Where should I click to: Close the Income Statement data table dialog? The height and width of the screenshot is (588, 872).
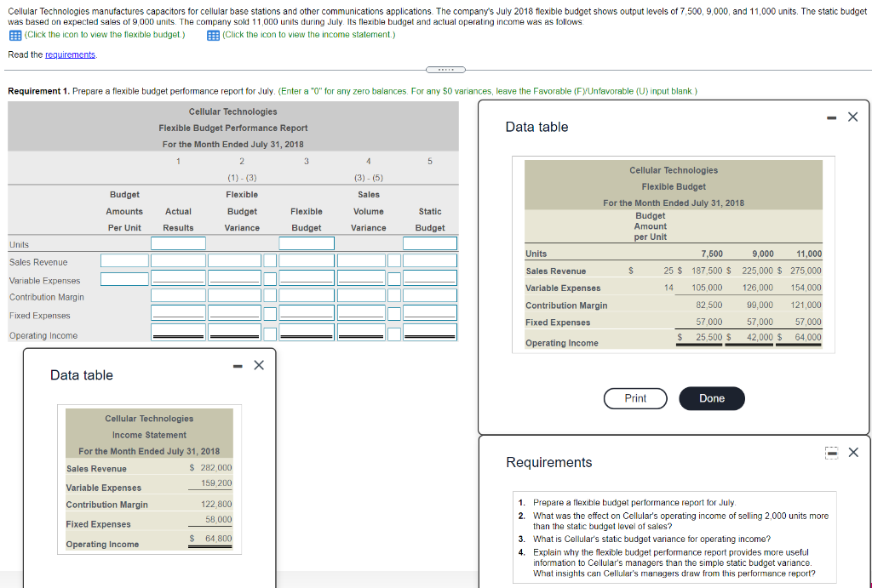click(259, 365)
